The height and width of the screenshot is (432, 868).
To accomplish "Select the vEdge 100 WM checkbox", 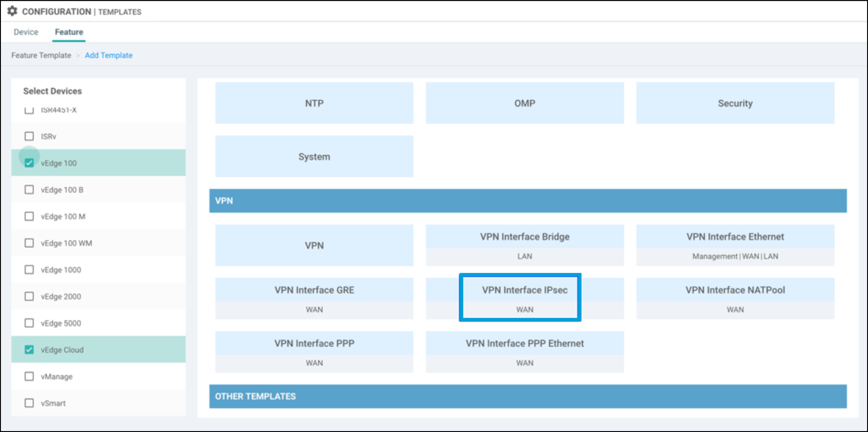I will pyautogui.click(x=29, y=243).
